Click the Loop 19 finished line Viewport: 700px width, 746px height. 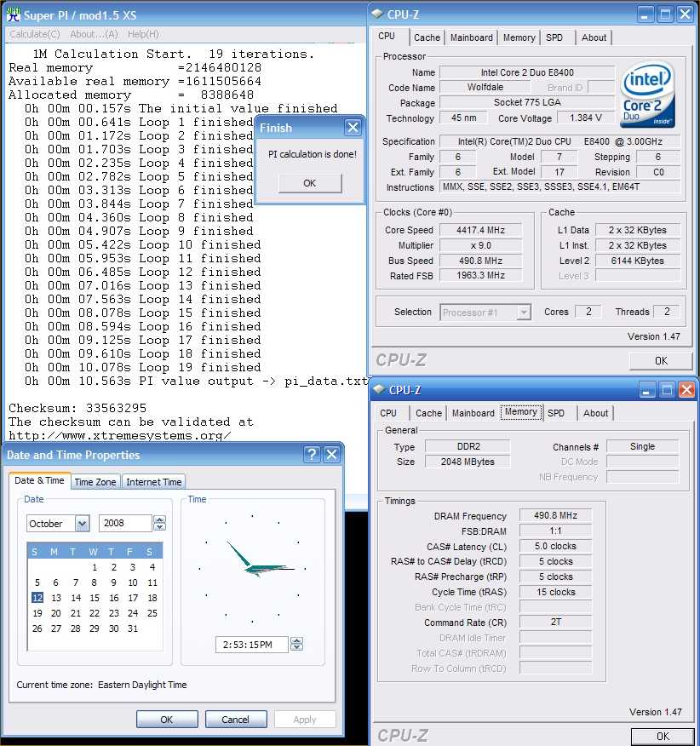point(143,367)
